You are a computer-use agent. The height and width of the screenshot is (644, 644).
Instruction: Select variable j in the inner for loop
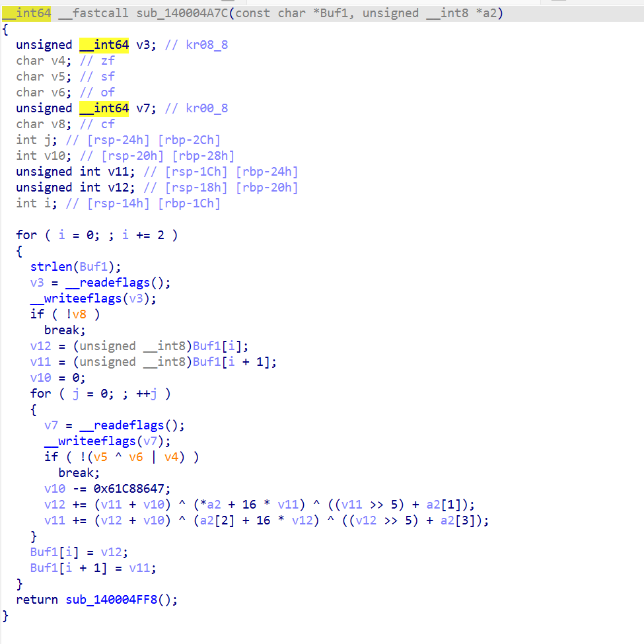[x=75, y=393]
